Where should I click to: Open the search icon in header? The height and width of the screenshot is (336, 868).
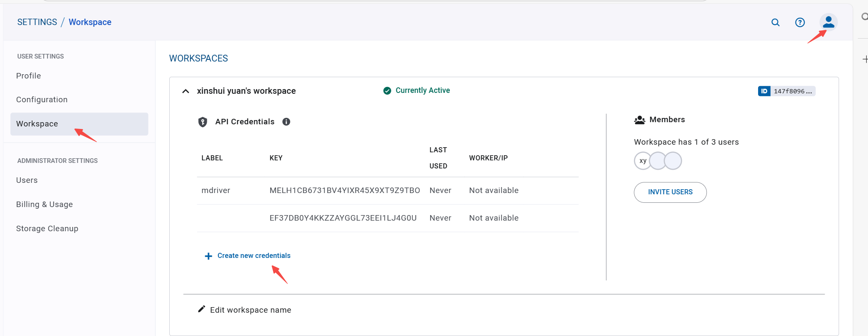[x=775, y=22]
